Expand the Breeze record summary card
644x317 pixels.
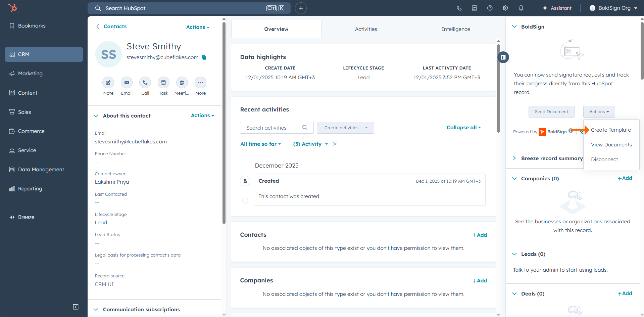pos(514,158)
